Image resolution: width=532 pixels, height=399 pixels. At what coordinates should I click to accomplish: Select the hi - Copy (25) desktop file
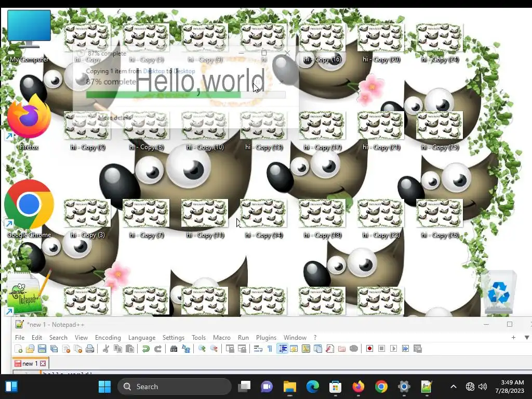(440, 131)
